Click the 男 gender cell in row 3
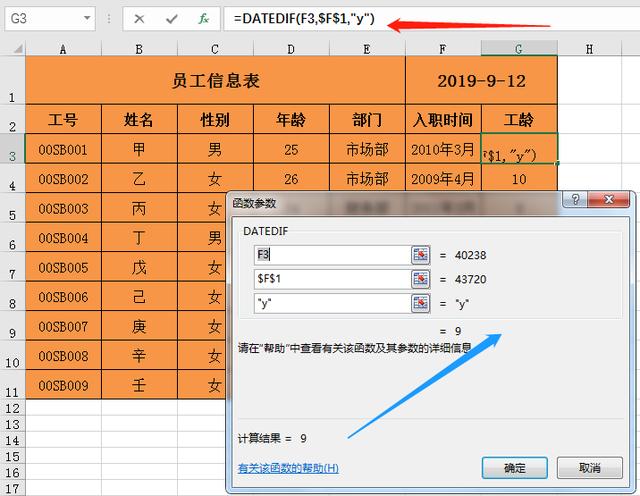The image size is (640, 496). (x=215, y=149)
